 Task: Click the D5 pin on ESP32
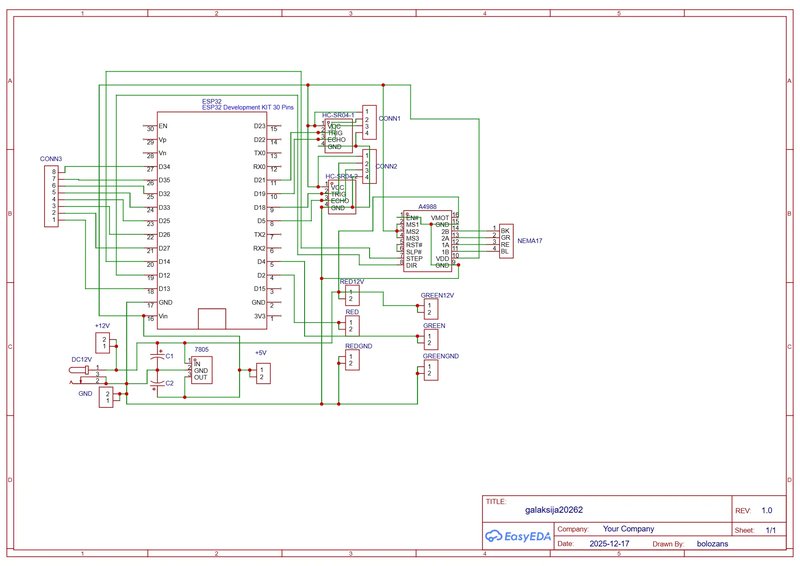click(x=261, y=221)
